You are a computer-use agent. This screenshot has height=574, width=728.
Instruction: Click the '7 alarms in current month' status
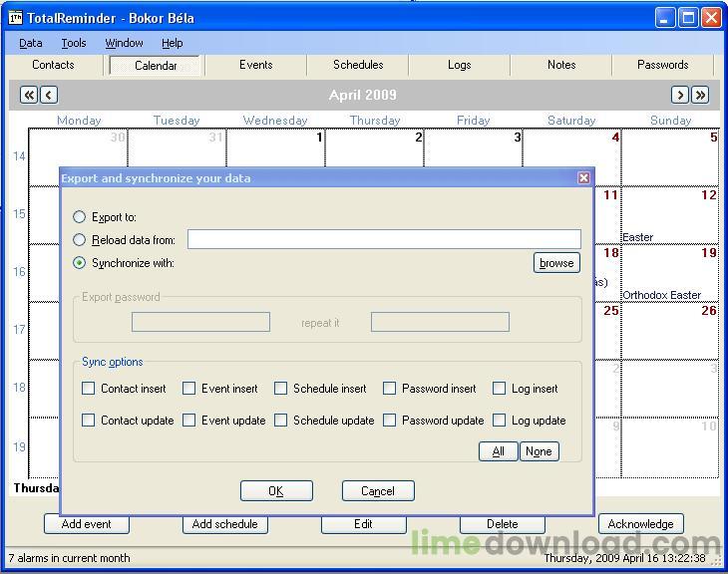pyautogui.click(x=69, y=558)
